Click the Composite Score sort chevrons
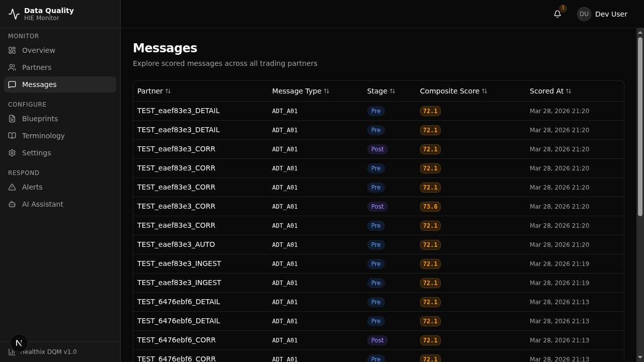Image resolution: width=644 pixels, height=362 pixels. coord(485,91)
